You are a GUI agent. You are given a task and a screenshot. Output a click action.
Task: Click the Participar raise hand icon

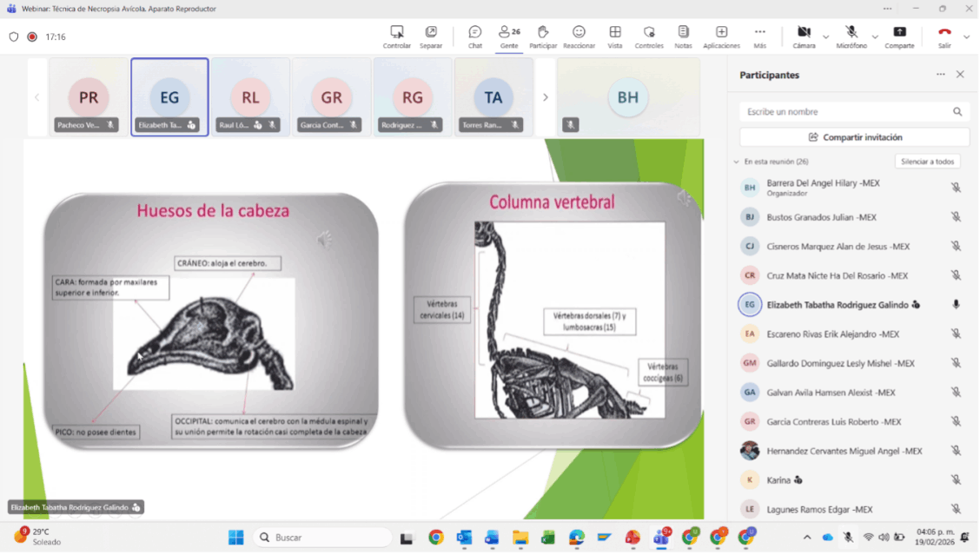pyautogui.click(x=544, y=33)
